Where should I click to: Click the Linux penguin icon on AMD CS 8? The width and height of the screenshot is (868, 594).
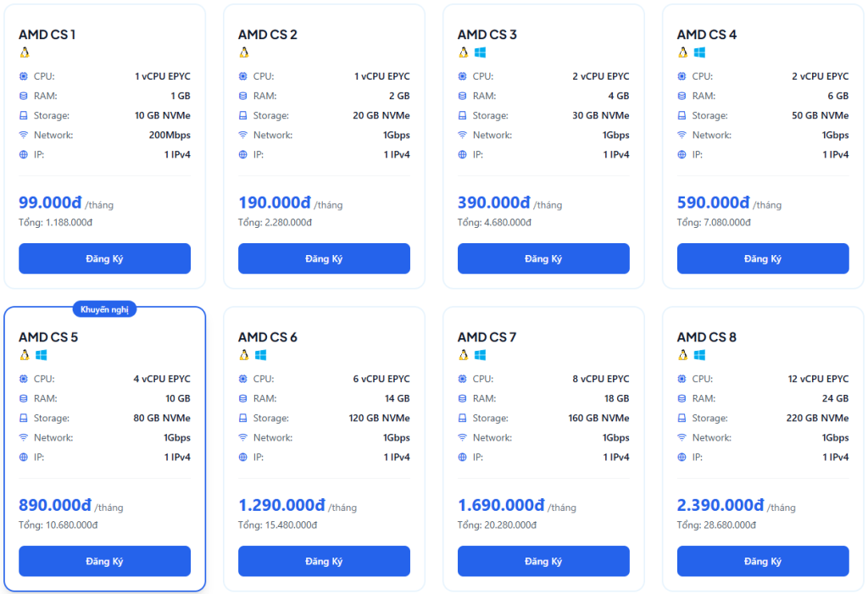pos(682,355)
